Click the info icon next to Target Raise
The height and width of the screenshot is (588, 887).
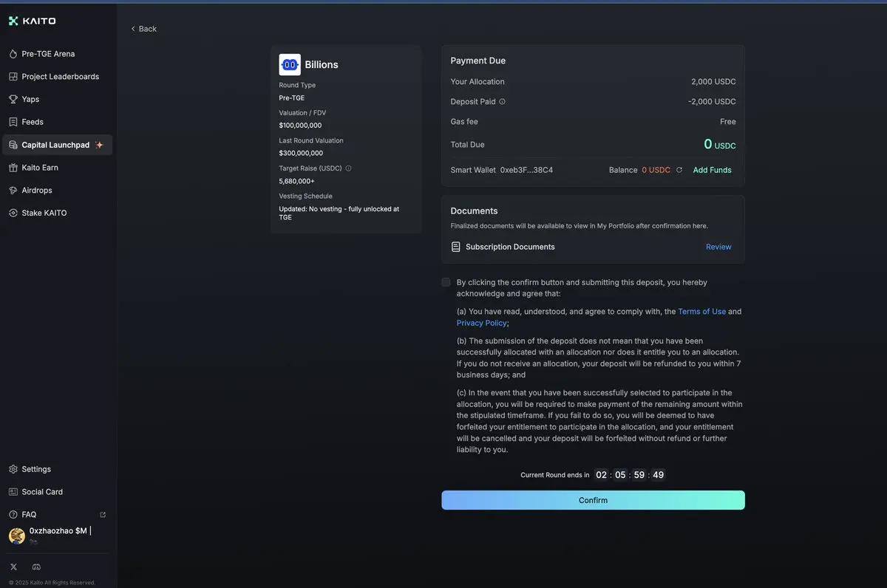click(349, 168)
